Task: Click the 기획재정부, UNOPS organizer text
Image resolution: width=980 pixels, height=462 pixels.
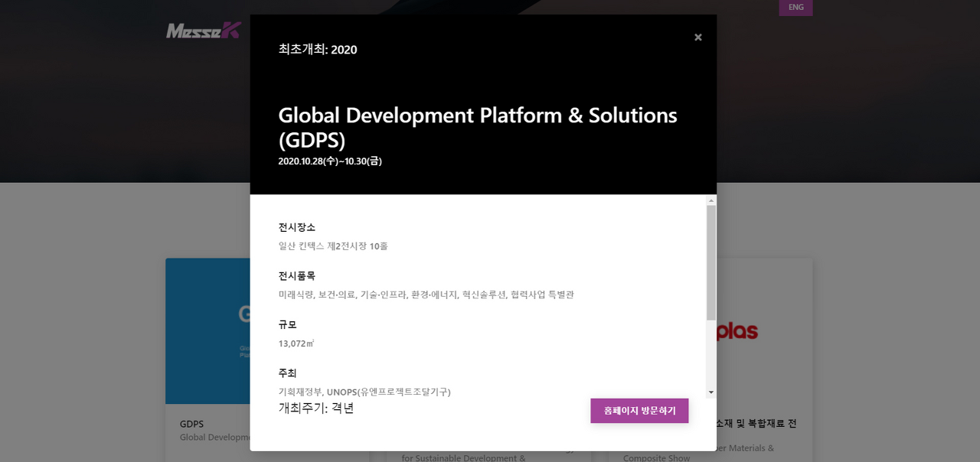Action: pyautogui.click(x=364, y=392)
